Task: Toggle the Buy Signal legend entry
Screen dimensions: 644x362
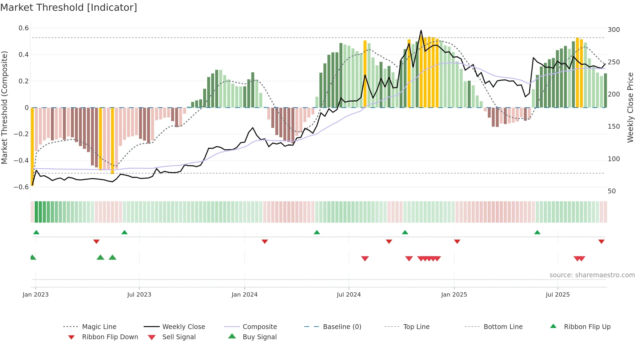Action: point(252,337)
